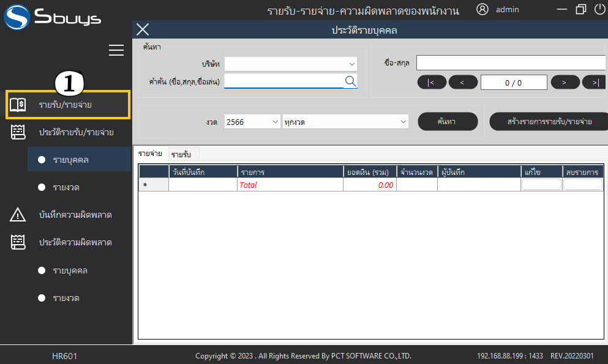The width and height of the screenshot is (608, 364).
Task: Open the บริษัท company dropdown
Action: coord(291,64)
